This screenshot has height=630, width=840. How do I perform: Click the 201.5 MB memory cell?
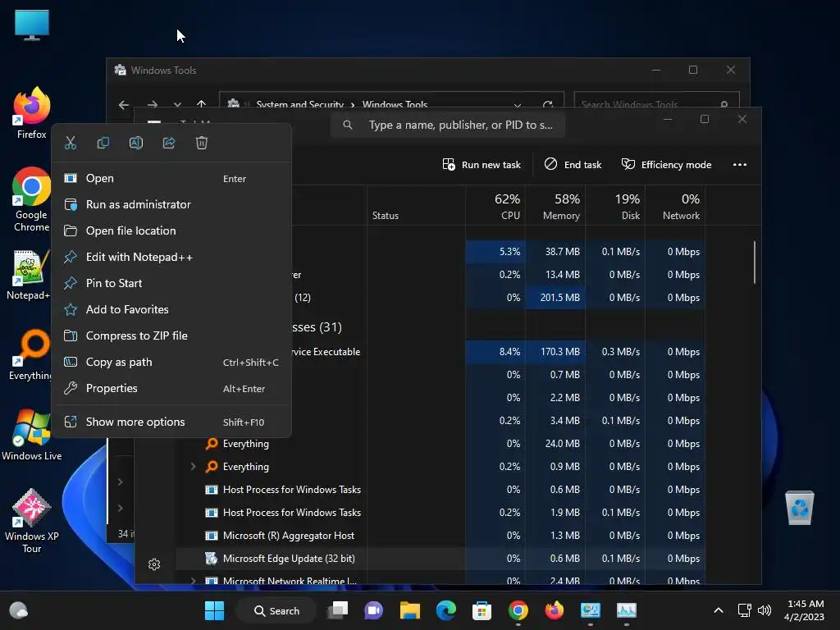pyautogui.click(x=555, y=298)
